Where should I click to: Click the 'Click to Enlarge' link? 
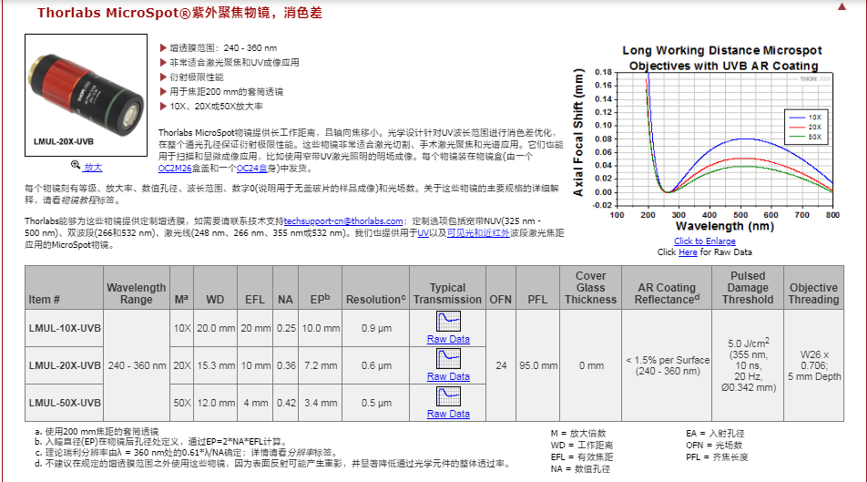[x=704, y=241]
